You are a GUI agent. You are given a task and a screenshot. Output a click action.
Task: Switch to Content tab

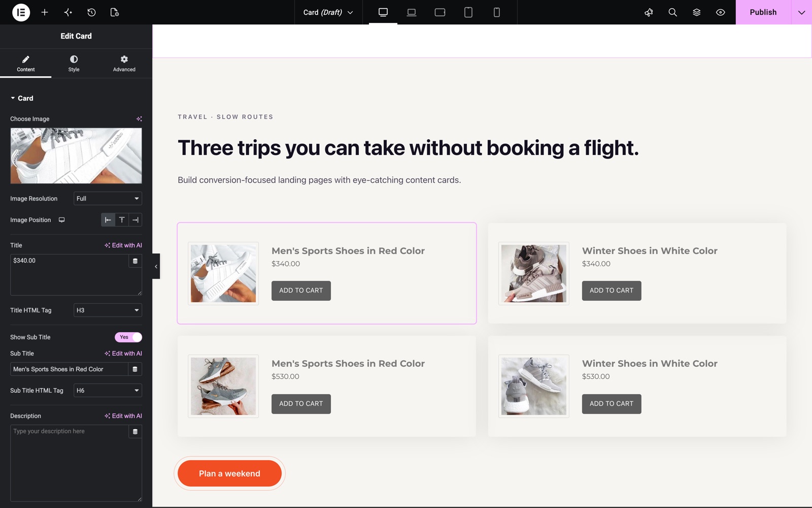click(25, 63)
